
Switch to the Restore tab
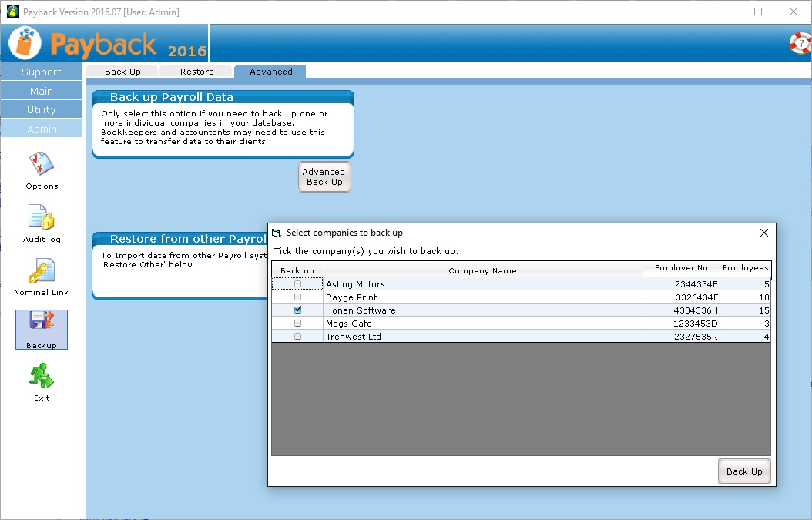[196, 72]
